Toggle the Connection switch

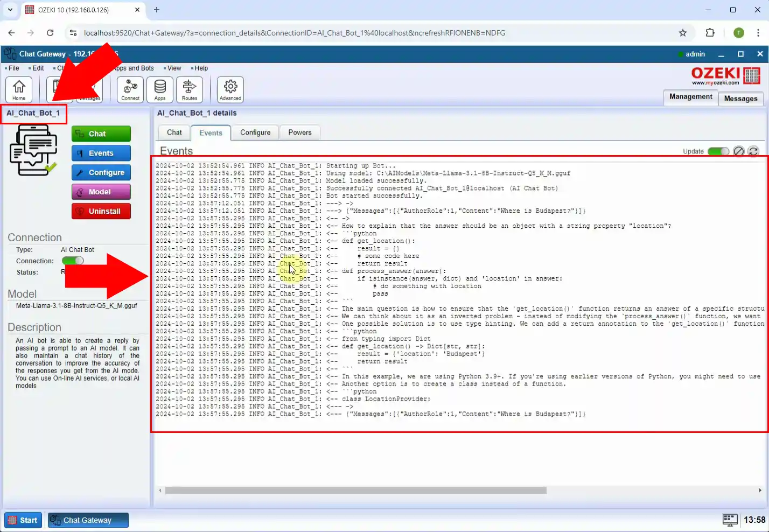click(x=73, y=261)
